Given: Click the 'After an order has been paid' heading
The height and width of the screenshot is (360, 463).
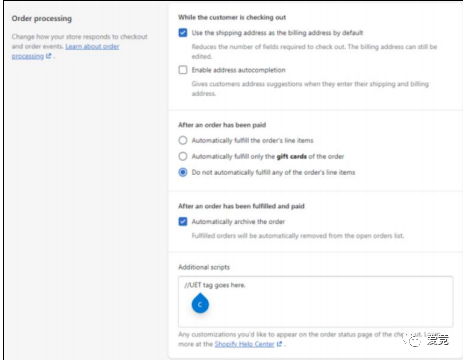Looking at the screenshot, I should point(222,125).
